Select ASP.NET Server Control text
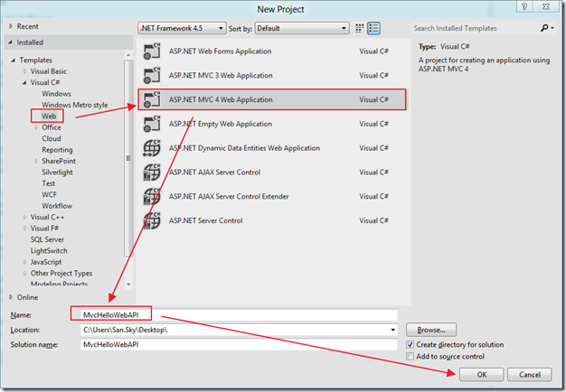This screenshot has width=566, height=392. (x=206, y=220)
